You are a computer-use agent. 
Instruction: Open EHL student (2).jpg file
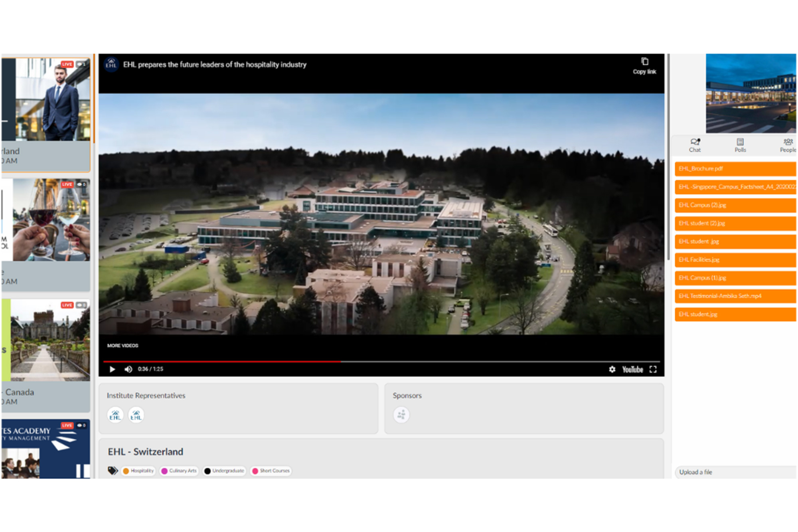point(735,223)
